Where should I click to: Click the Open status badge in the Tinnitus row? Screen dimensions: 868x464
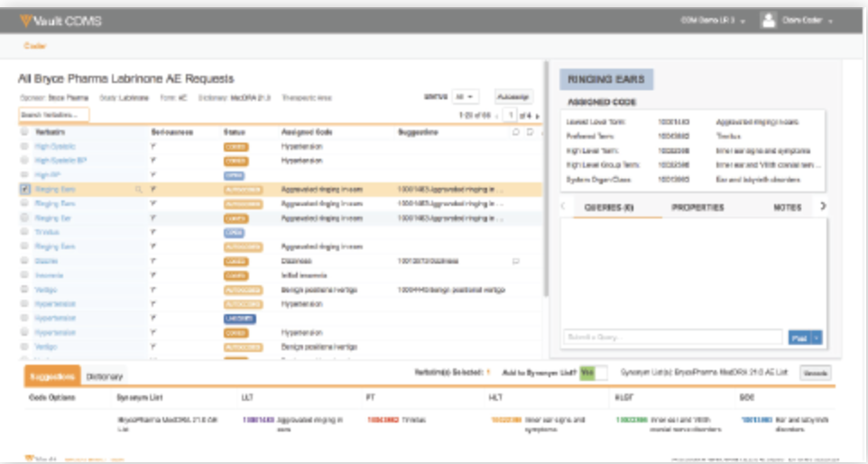pos(235,233)
